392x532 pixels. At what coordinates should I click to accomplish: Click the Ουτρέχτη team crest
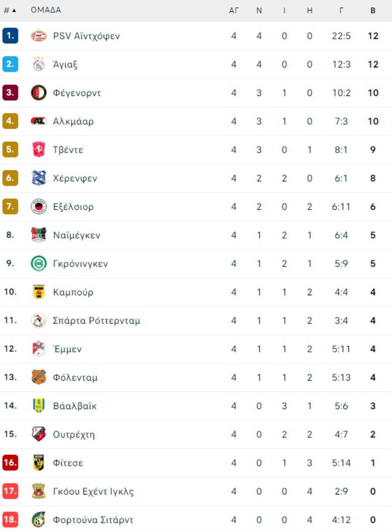click(39, 435)
